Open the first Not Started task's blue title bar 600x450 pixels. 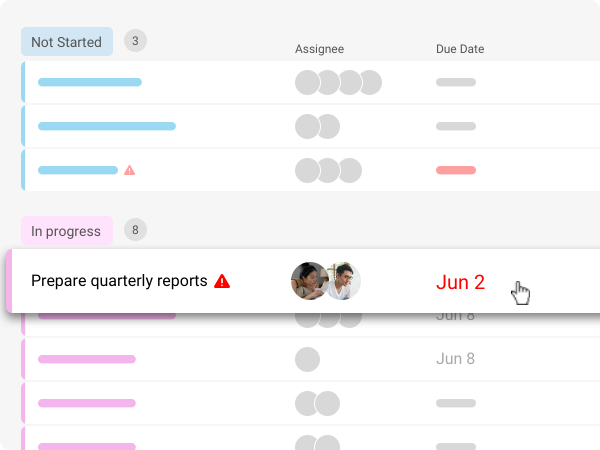pos(90,82)
